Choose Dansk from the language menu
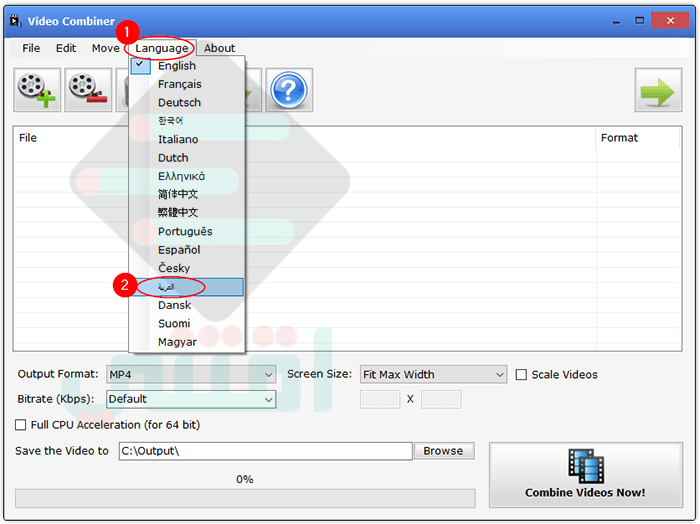This screenshot has width=700, height=524. (187, 305)
